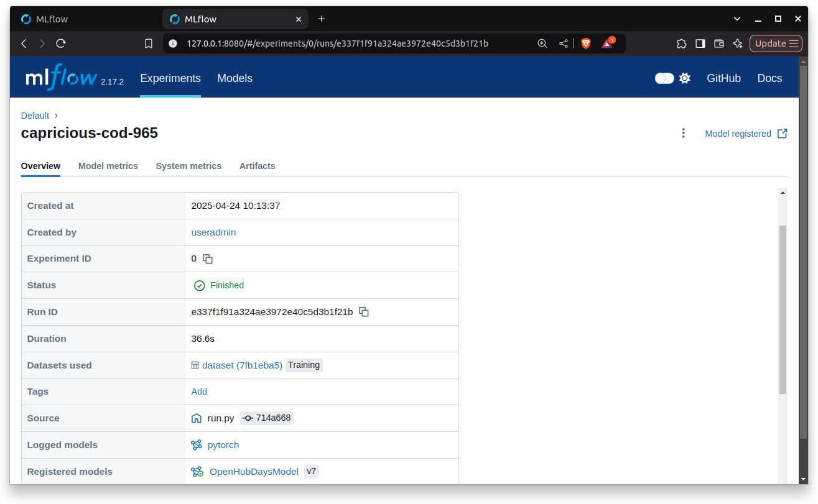This screenshot has height=504, width=818.
Task: Go to the Default experiment breadcrumb
Action: (35, 116)
